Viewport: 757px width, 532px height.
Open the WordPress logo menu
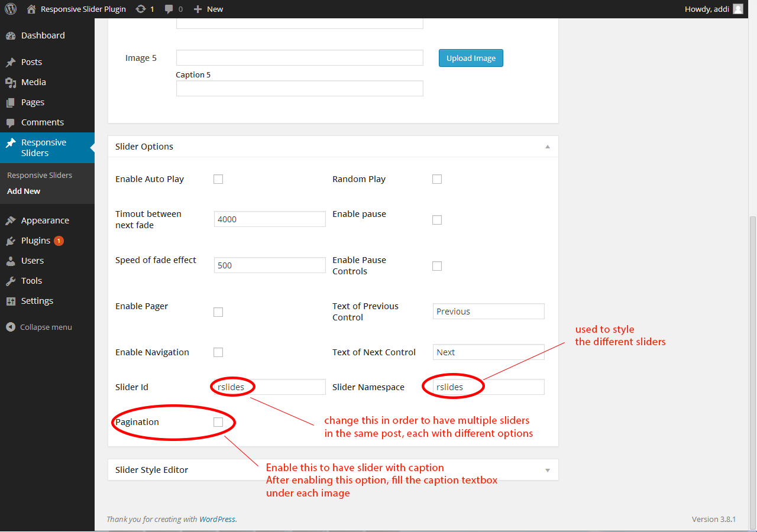click(11, 9)
